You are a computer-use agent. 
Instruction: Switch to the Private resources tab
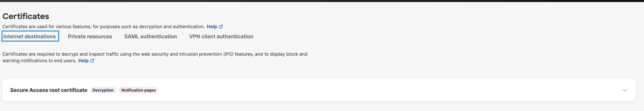[x=90, y=36]
